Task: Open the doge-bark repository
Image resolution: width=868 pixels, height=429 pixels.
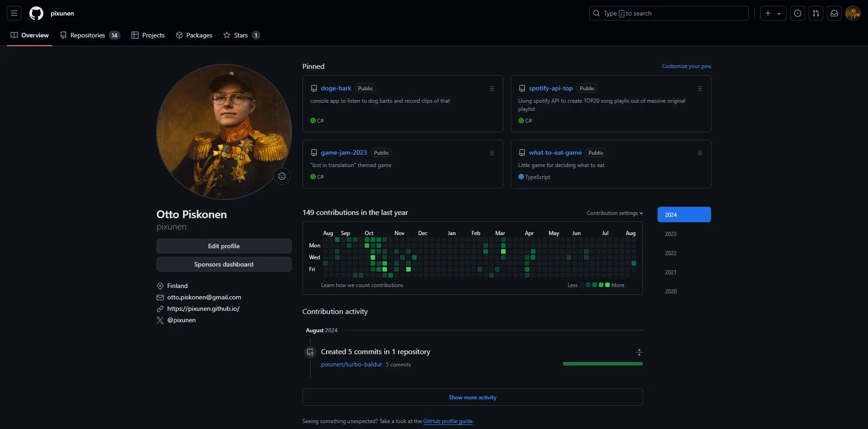Action: coord(336,88)
